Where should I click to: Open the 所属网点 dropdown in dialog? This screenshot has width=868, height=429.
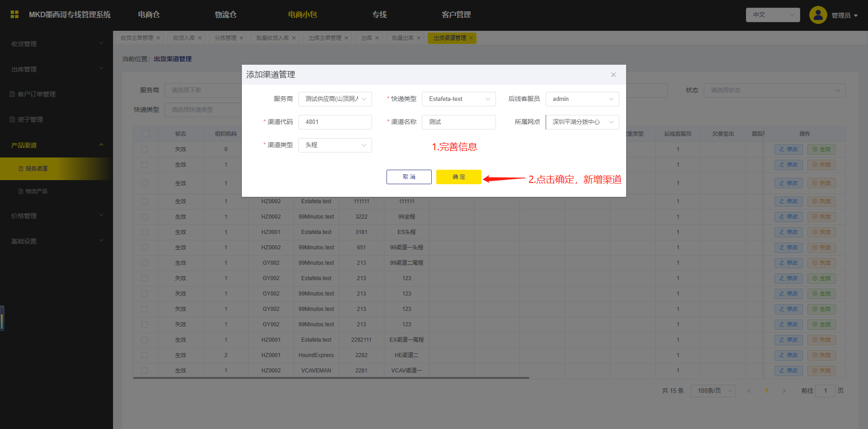click(582, 122)
